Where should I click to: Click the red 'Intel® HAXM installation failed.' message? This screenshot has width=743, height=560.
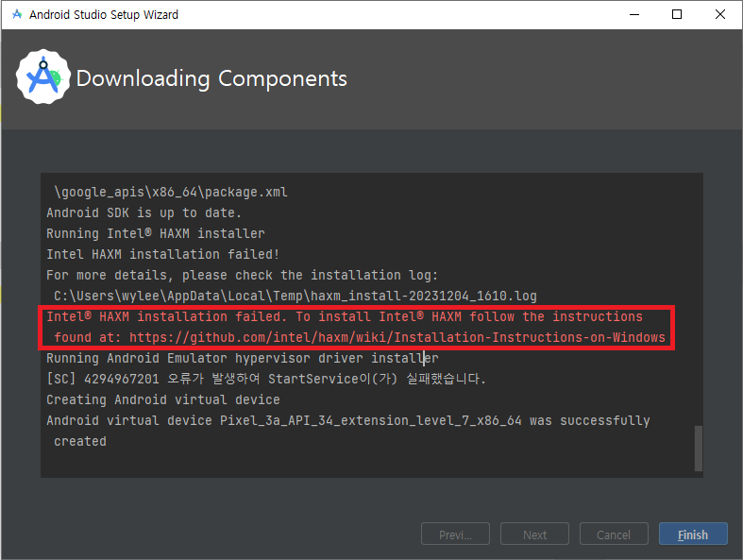pos(167,316)
